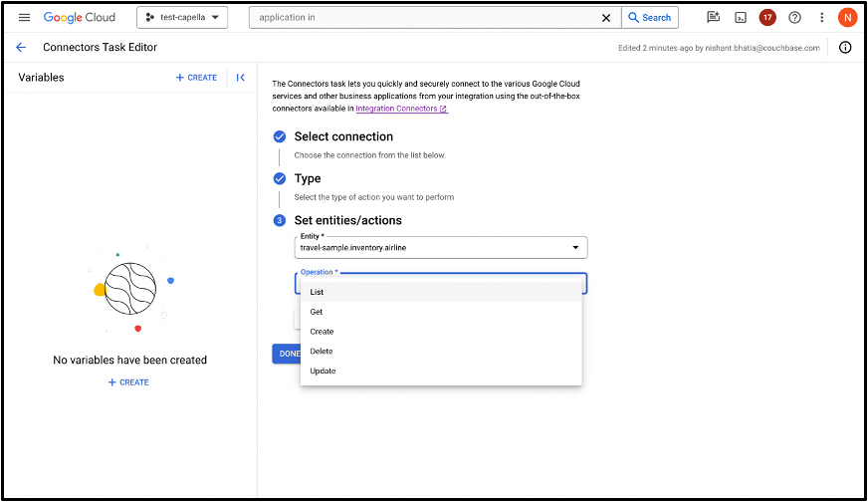The width and height of the screenshot is (868, 502).
Task: Collapse the Variables panel
Action: 240,78
